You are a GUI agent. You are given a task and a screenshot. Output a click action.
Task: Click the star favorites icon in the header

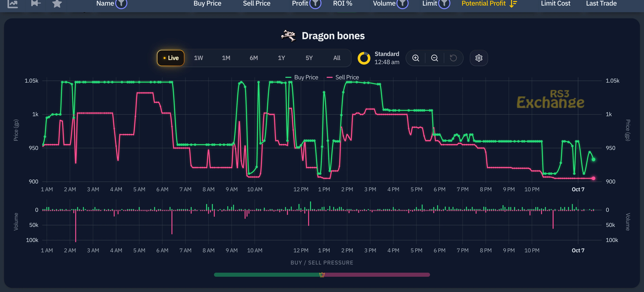coord(57,4)
